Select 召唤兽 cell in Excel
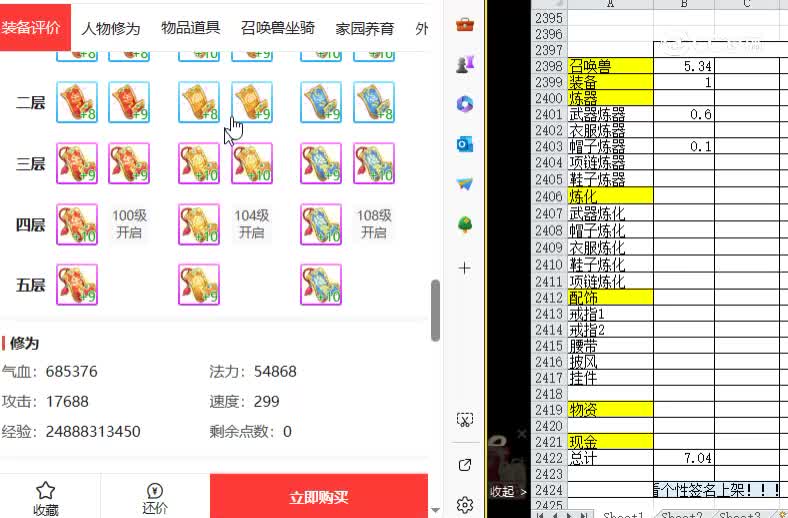788x518 pixels. click(611, 66)
